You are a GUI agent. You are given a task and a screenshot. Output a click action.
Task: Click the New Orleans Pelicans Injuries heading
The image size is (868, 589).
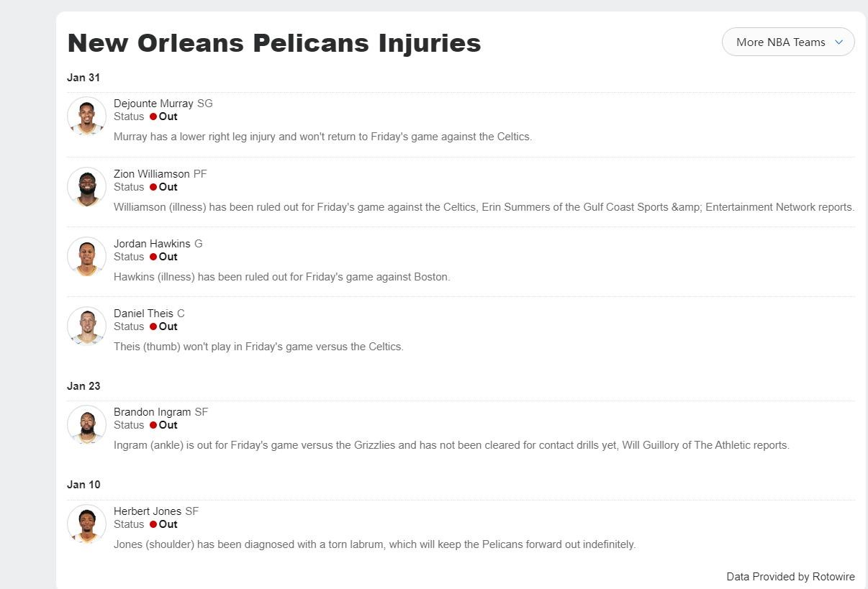click(x=274, y=43)
